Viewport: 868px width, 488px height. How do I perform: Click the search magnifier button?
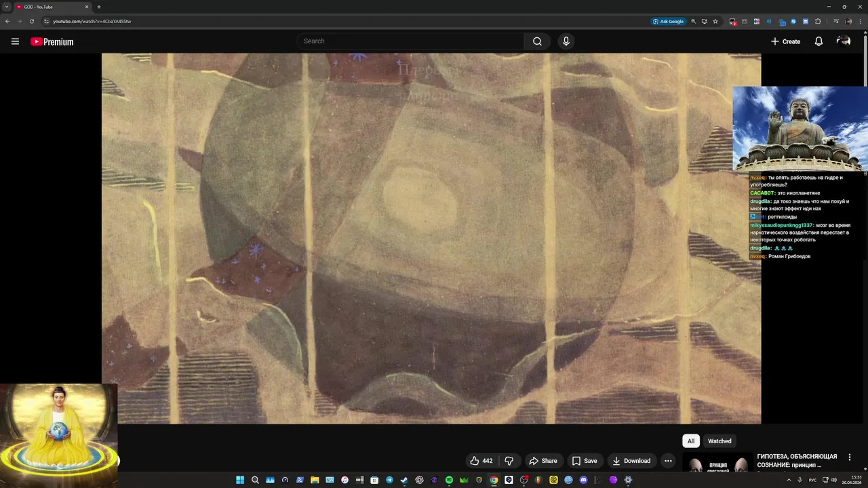(x=537, y=41)
